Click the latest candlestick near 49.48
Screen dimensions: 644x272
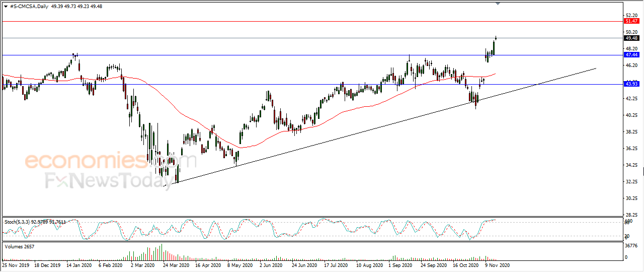point(496,38)
